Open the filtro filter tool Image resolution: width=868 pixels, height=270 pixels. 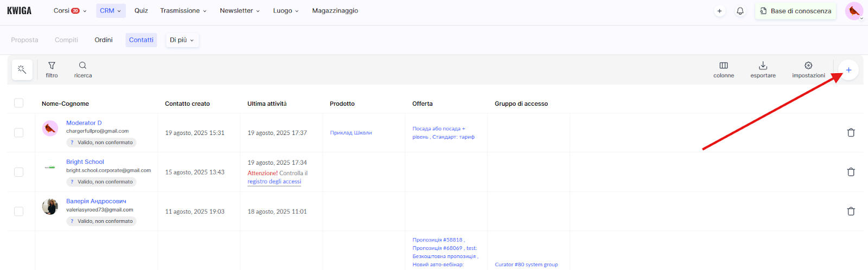click(x=52, y=69)
